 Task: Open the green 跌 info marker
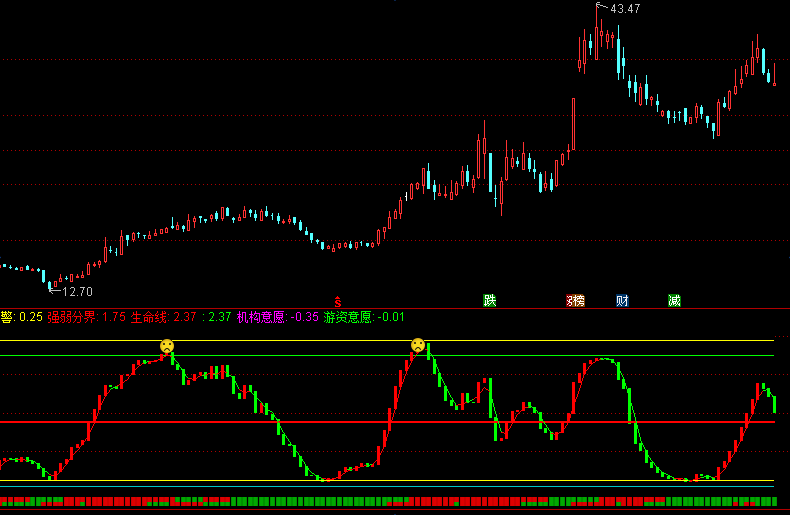pyautogui.click(x=490, y=301)
